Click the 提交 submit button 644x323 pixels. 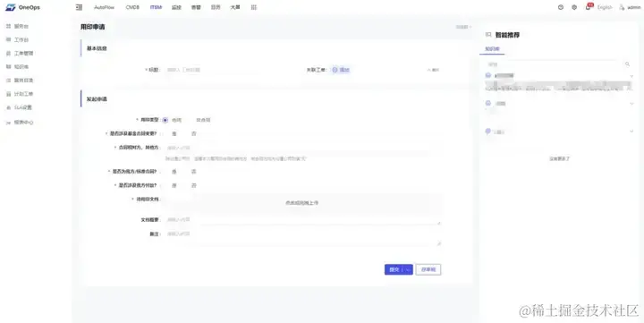coord(394,269)
